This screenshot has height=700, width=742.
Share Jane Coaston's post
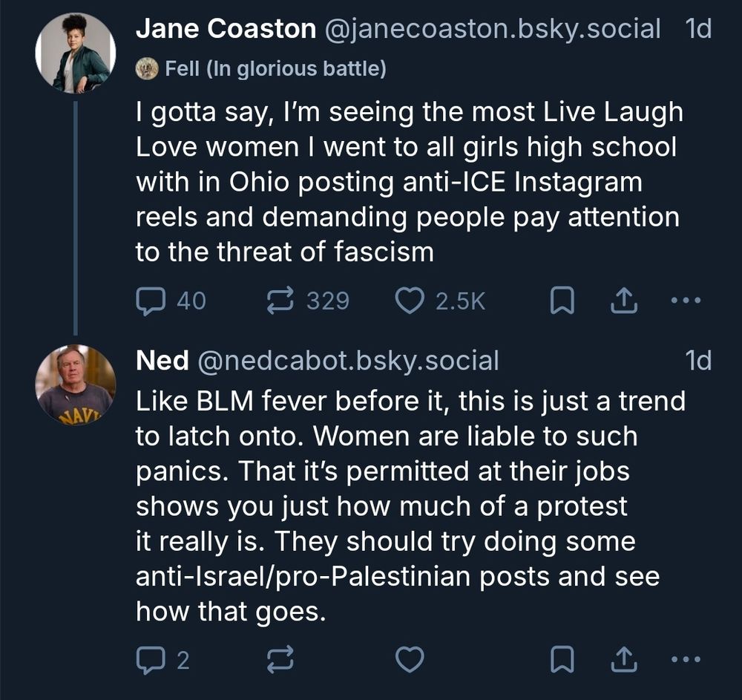624,300
